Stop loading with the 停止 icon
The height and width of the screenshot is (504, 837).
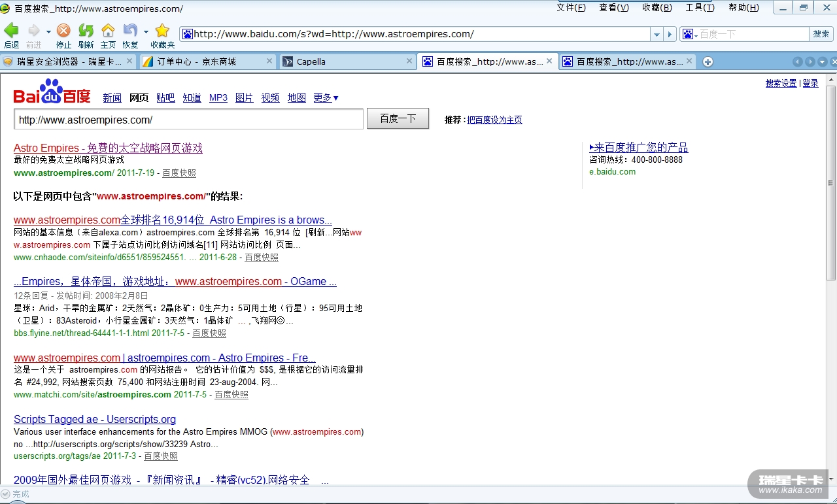(x=63, y=31)
